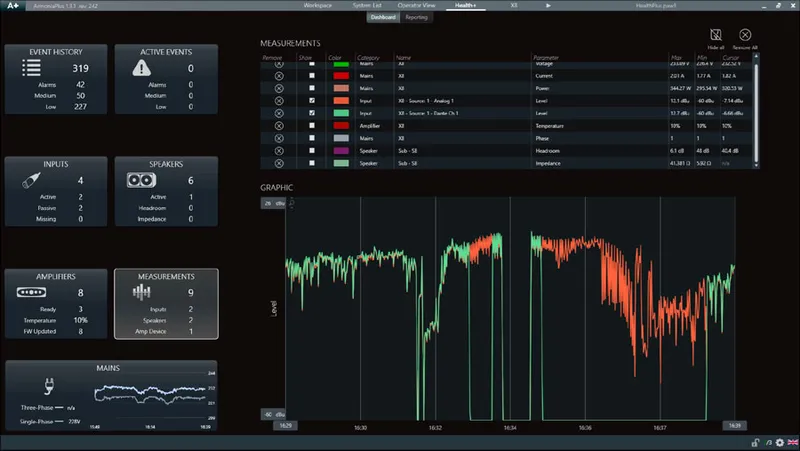Open settings gear in status bar
Screen dimensions: 800x451
[780, 442]
